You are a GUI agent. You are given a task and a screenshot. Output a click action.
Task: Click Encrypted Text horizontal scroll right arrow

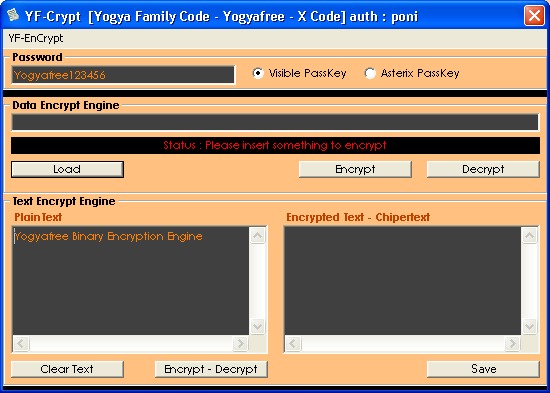click(512, 343)
